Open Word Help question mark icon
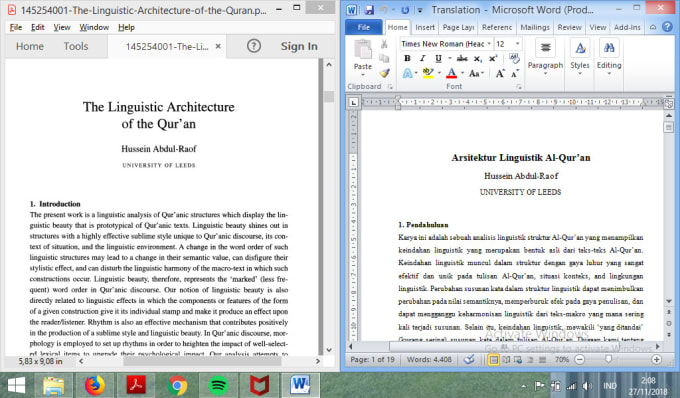 tap(667, 27)
